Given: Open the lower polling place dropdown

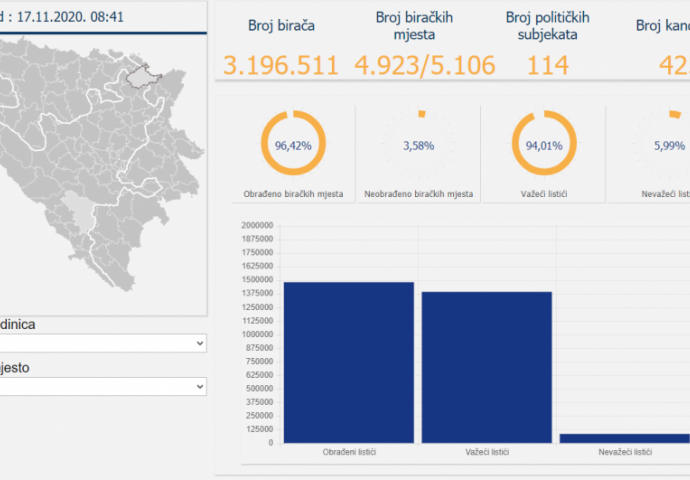Looking at the screenshot, I should (x=100, y=386).
